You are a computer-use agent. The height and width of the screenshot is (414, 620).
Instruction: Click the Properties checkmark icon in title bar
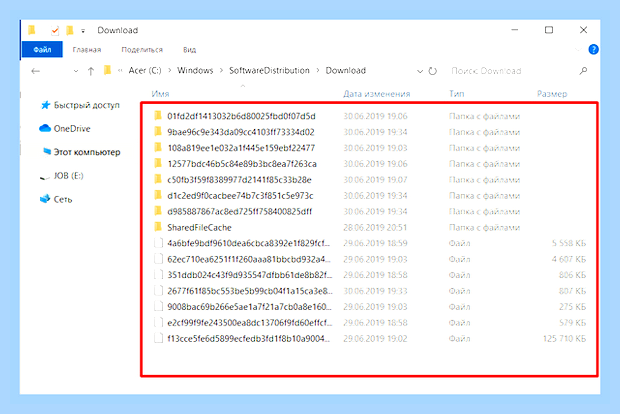(55, 30)
